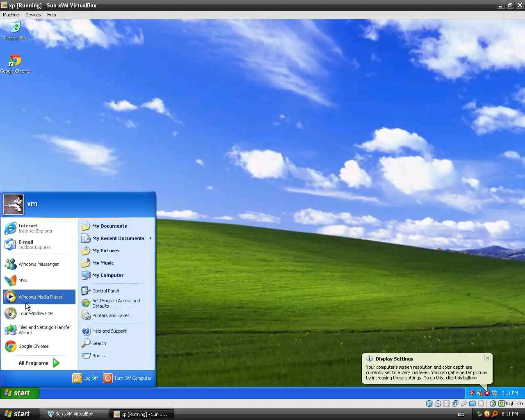
Task: Click the network adapters status icon
Action: 455,404
